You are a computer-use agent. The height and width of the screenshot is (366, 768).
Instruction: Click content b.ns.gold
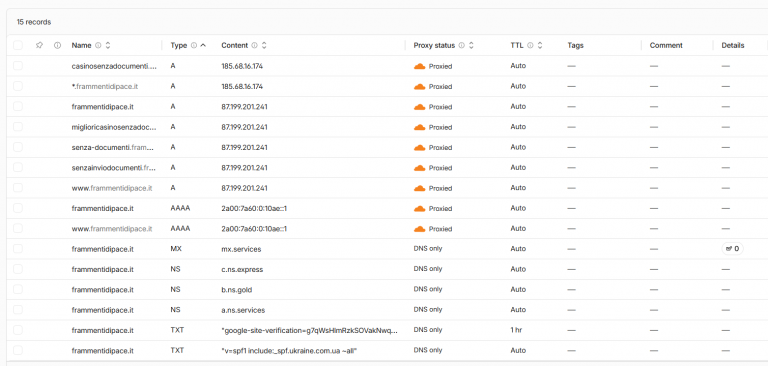(x=237, y=290)
